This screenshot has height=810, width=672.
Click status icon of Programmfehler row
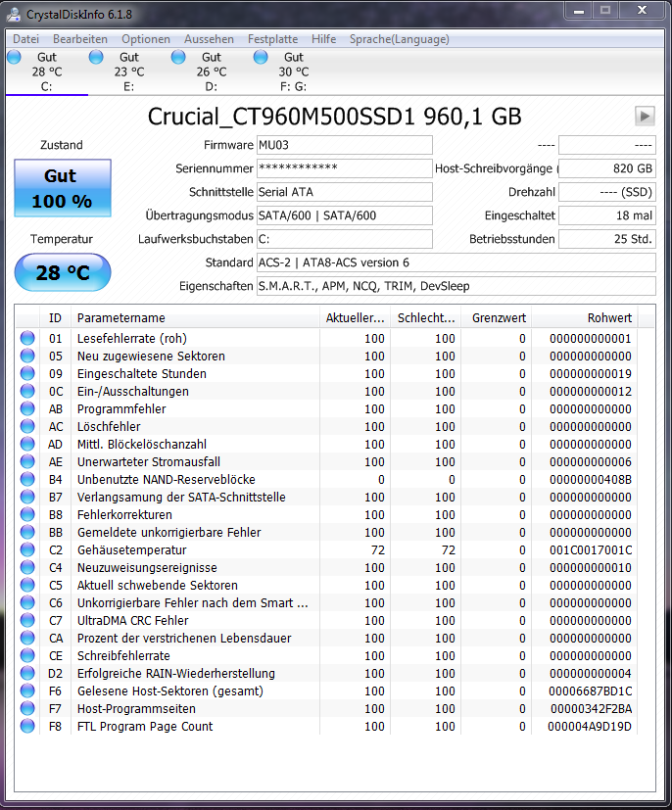click(27, 408)
